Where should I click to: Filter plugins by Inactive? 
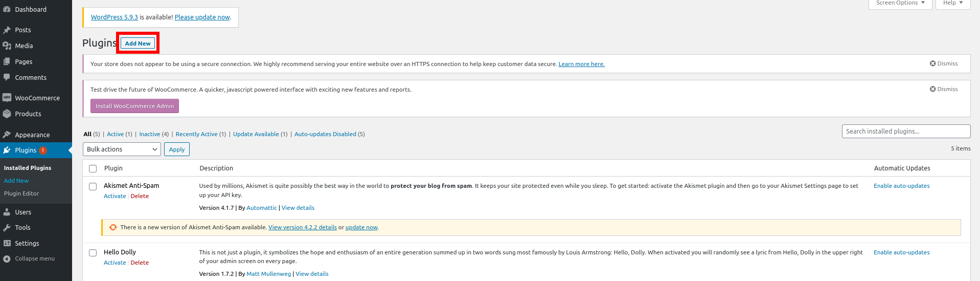pos(150,134)
